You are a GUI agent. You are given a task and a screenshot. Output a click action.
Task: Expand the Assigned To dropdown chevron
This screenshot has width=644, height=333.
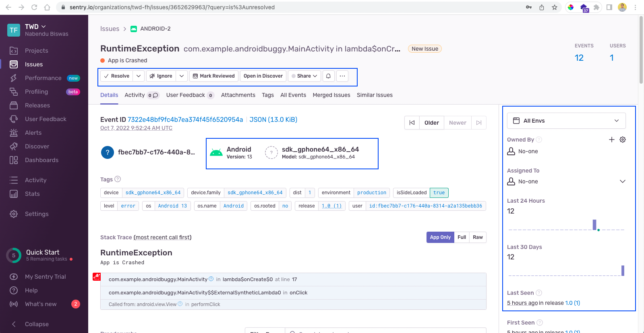coord(623,181)
